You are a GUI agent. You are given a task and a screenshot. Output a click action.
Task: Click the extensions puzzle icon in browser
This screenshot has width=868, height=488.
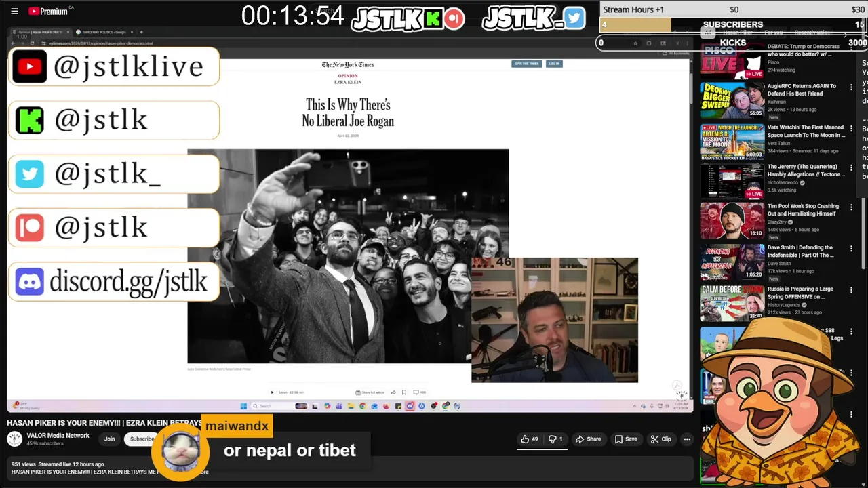(649, 43)
